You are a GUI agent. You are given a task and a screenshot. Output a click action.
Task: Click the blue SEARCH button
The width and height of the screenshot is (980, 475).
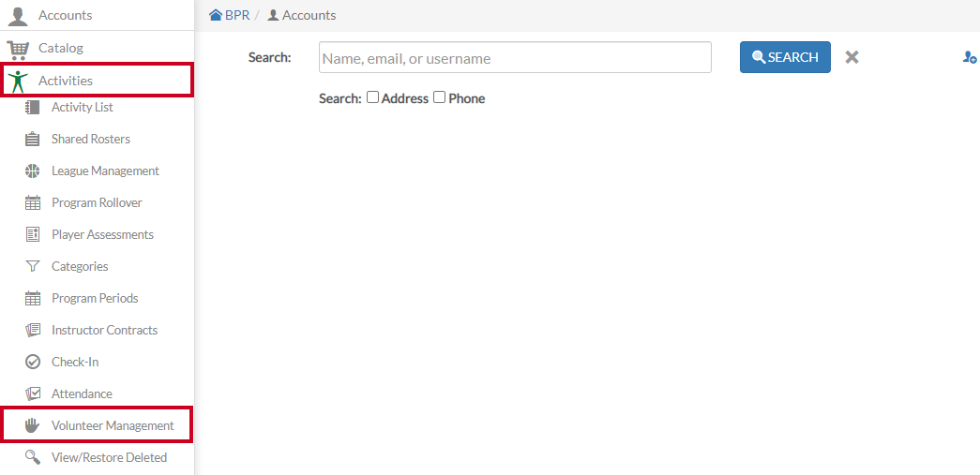click(785, 57)
